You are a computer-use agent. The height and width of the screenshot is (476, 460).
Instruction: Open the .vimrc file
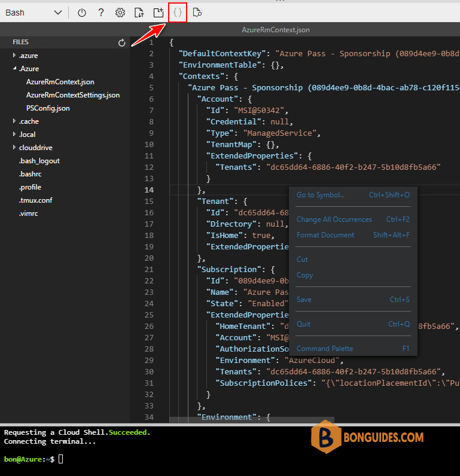coord(29,213)
